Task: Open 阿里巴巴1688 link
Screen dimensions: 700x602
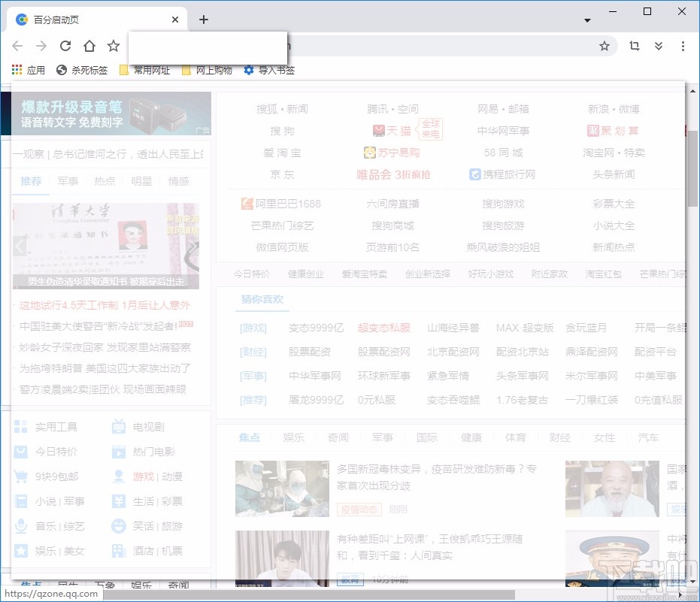Action: pyautogui.click(x=281, y=204)
